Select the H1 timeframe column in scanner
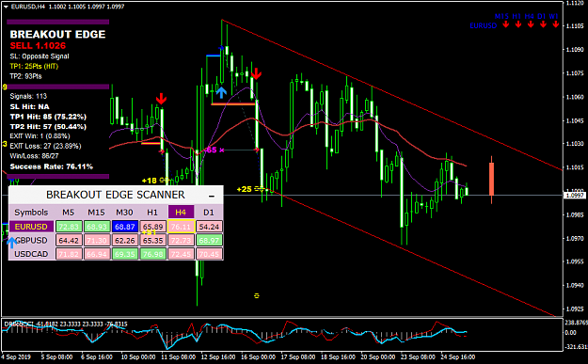 152,213
